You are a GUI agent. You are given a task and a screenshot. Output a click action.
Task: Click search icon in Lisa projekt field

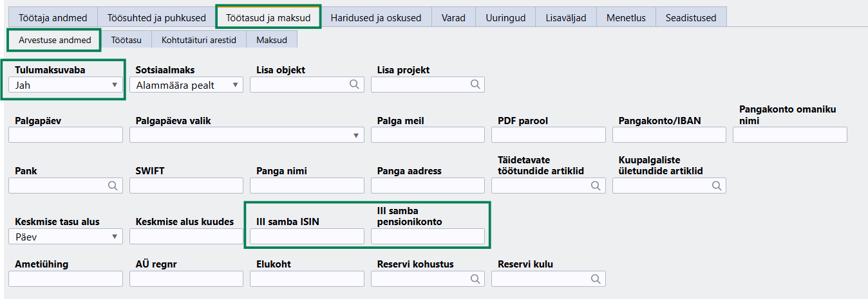click(x=475, y=84)
